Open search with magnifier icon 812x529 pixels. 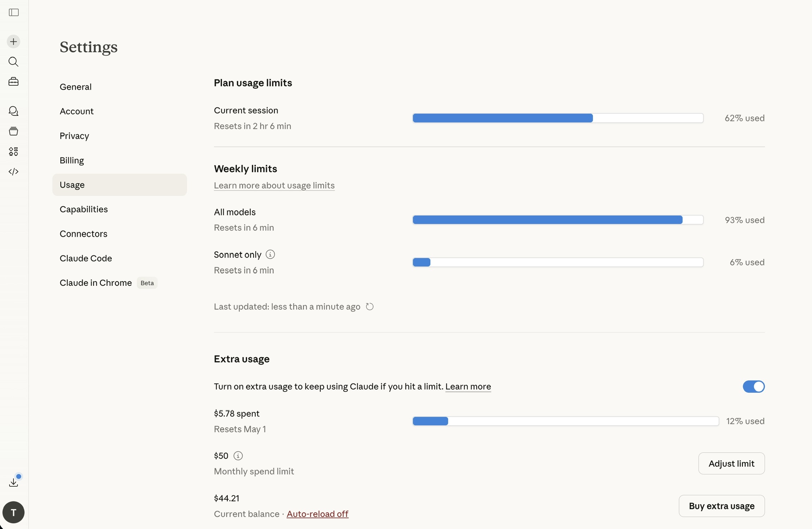tap(13, 62)
